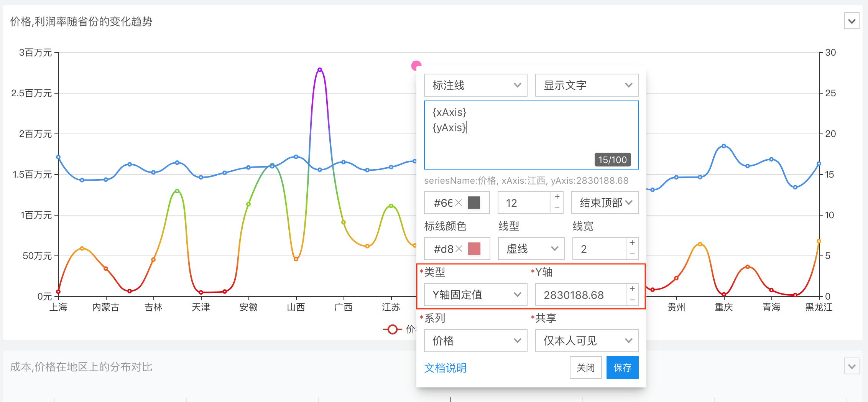
Task: Open the 仅本人可见 sharing dropdown
Action: pyautogui.click(x=587, y=341)
